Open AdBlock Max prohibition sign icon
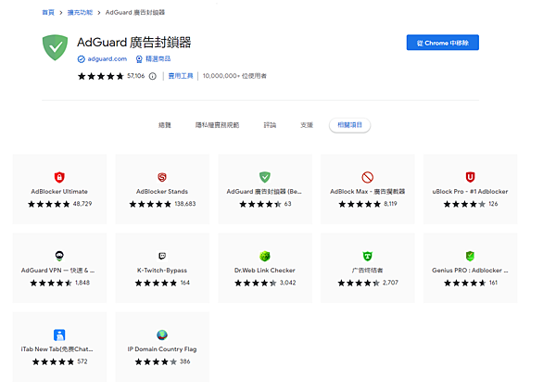Image resolution: width=556 pixels, height=392 pixels. [x=367, y=177]
